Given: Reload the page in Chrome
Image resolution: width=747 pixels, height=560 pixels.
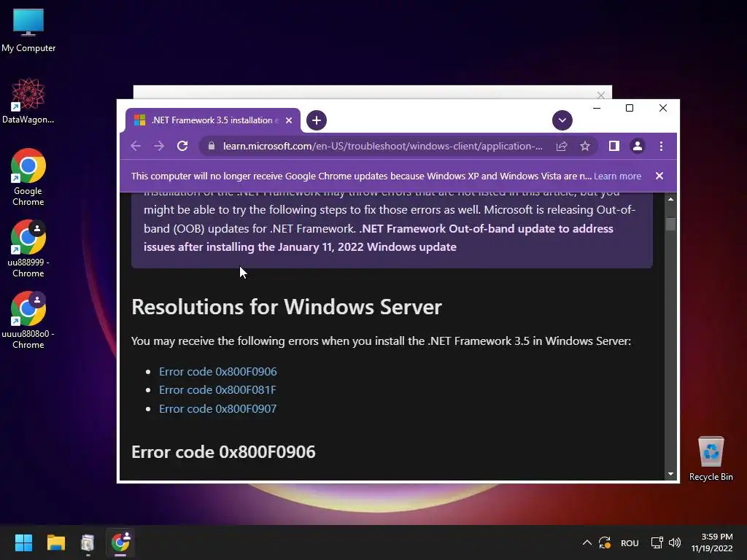Looking at the screenshot, I should [182, 146].
